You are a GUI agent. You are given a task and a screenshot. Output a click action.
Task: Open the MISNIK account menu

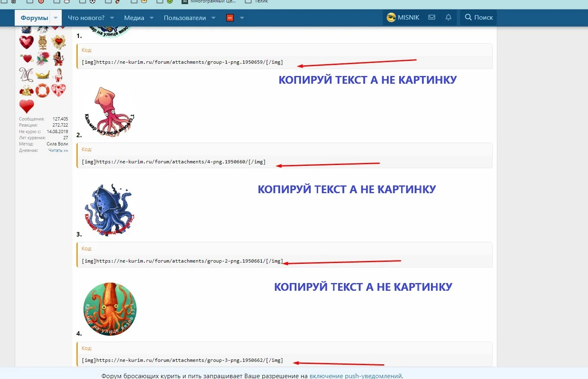coord(403,18)
